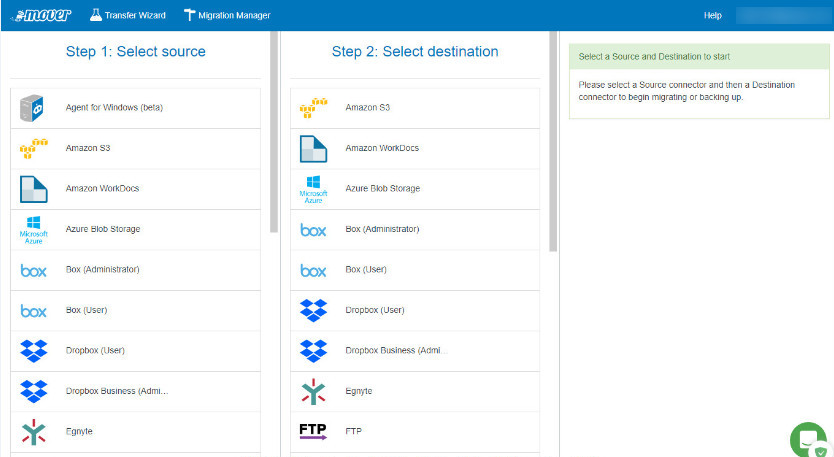Open the green chat support widget
This screenshot has height=457, width=834.
tap(809, 440)
